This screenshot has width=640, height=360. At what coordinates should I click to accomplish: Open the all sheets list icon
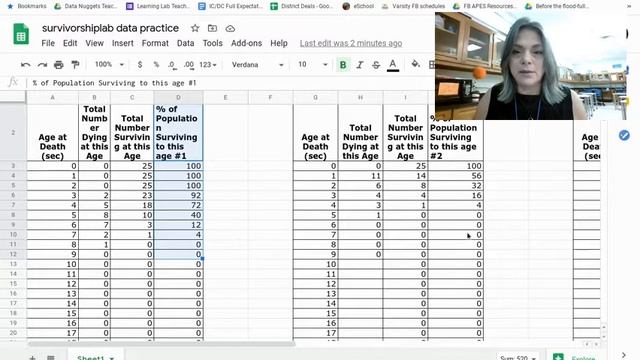51,358
